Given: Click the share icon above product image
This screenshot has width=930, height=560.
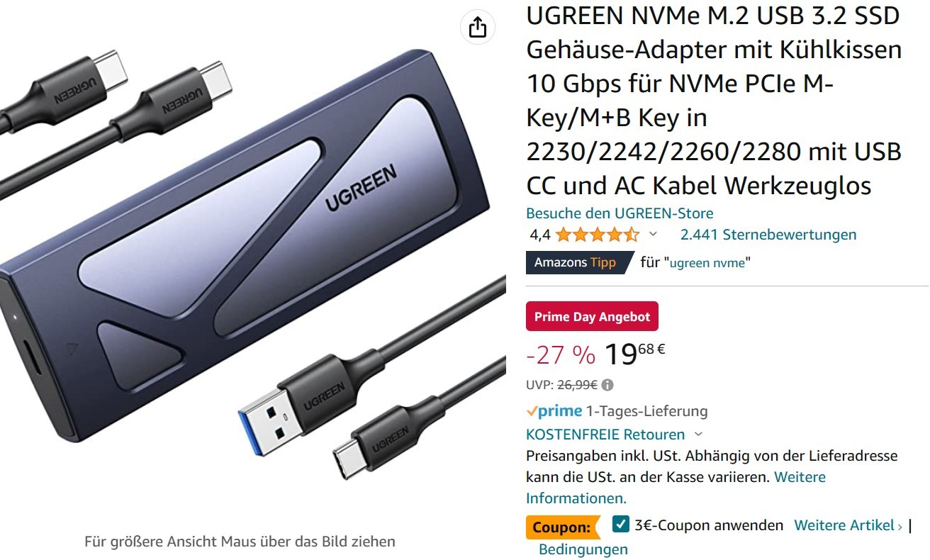Looking at the screenshot, I should coord(478,27).
